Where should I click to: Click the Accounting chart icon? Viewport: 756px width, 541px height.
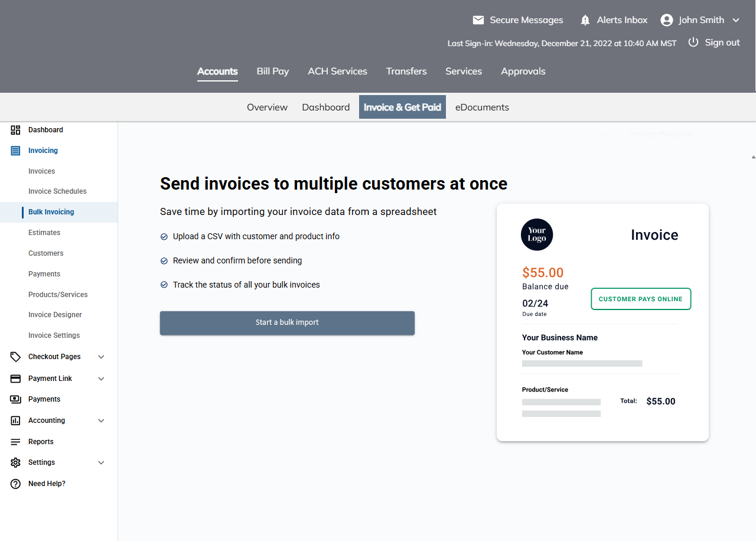(16, 421)
